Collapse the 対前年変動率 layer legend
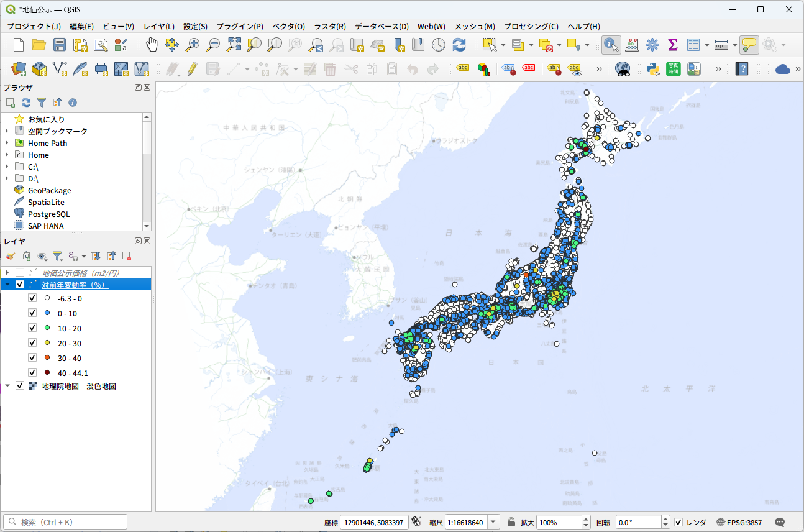This screenshot has width=804, height=532. 7,285
